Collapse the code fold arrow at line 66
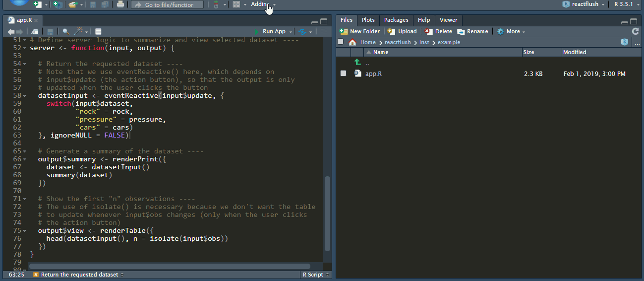Screen dimensions: 644x281 point(25,159)
